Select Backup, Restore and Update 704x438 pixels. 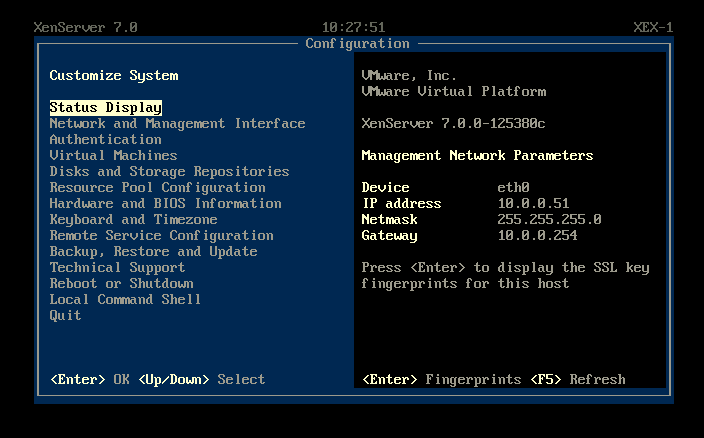click(154, 251)
